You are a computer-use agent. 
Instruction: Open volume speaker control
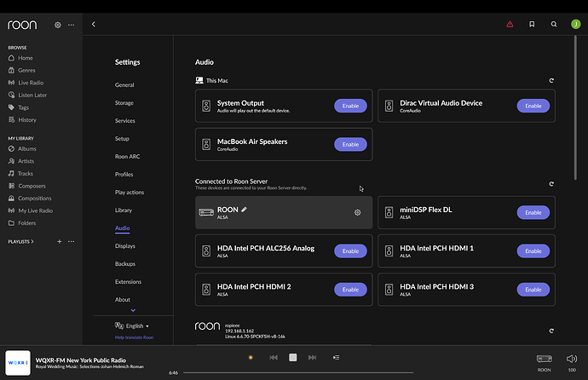click(x=572, y=359)
